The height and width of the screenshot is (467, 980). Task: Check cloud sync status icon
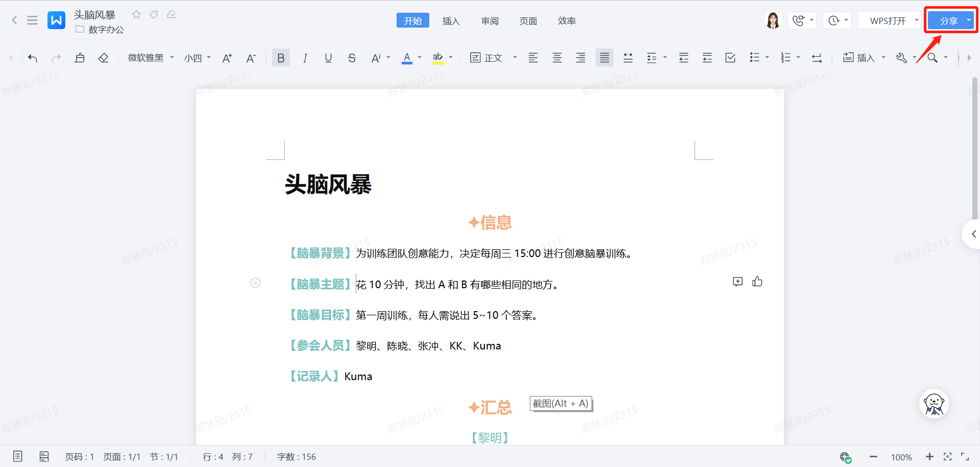point(172,14)
